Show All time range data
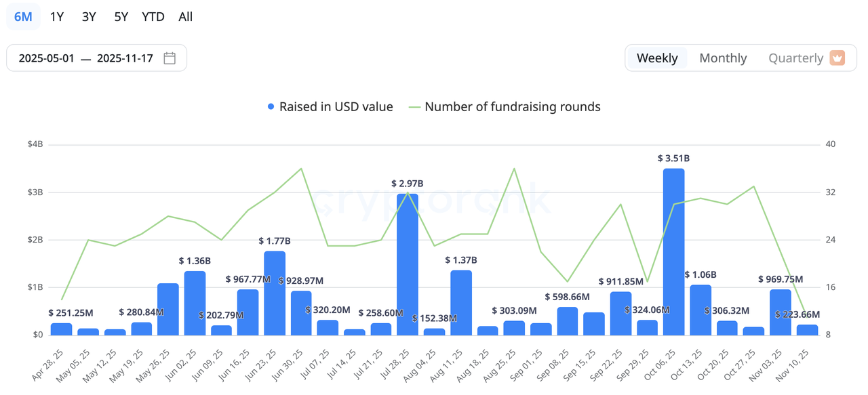Screen dimensions: 868x395 click(185, 17)
